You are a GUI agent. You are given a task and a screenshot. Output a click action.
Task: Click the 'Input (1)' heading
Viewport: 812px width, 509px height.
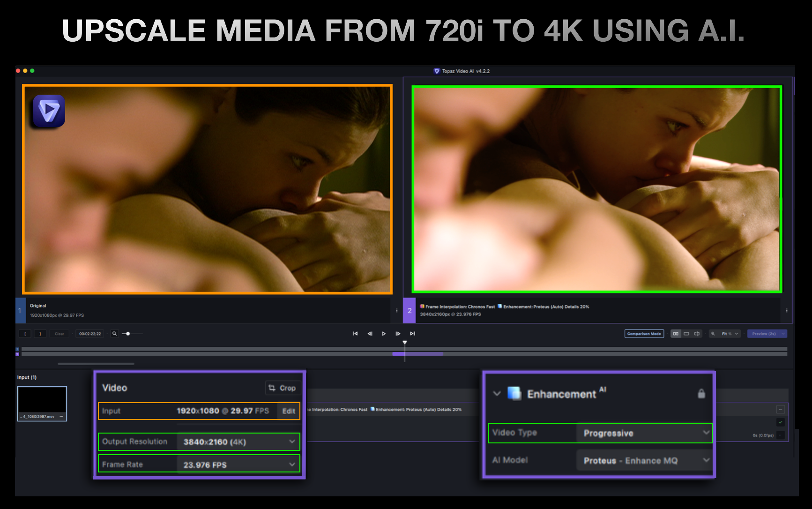[27, 377]
